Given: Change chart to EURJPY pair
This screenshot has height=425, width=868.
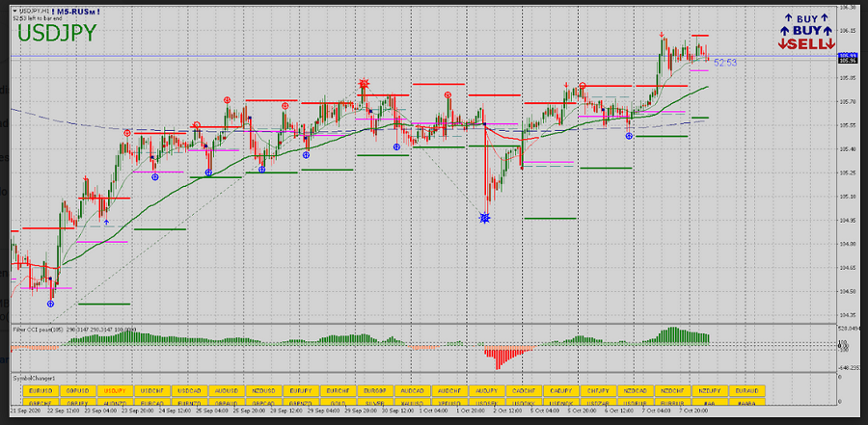Looking at the screenshot, I should click(300, 392).
